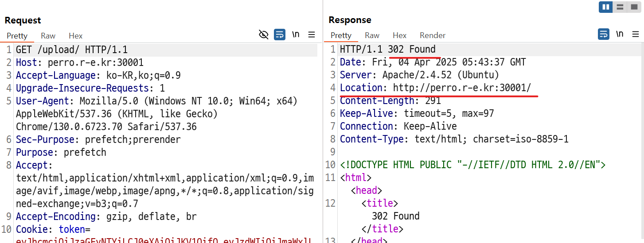Toggle word wrap icon in Response panel
This screenshot has width=644, height=243.
(x=604, y=34)
